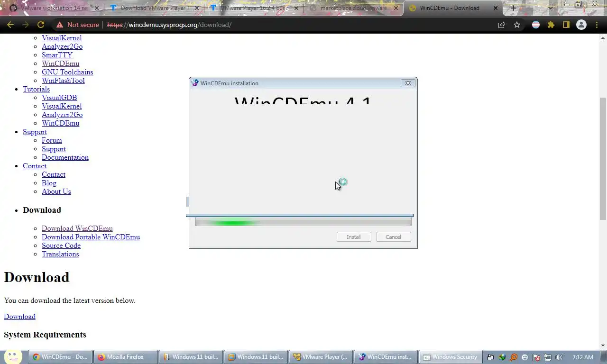The width and height of the screenshot is (607, 364).
Task: Click Install in the WinCDEmu installer
Action: pos(354,237)
